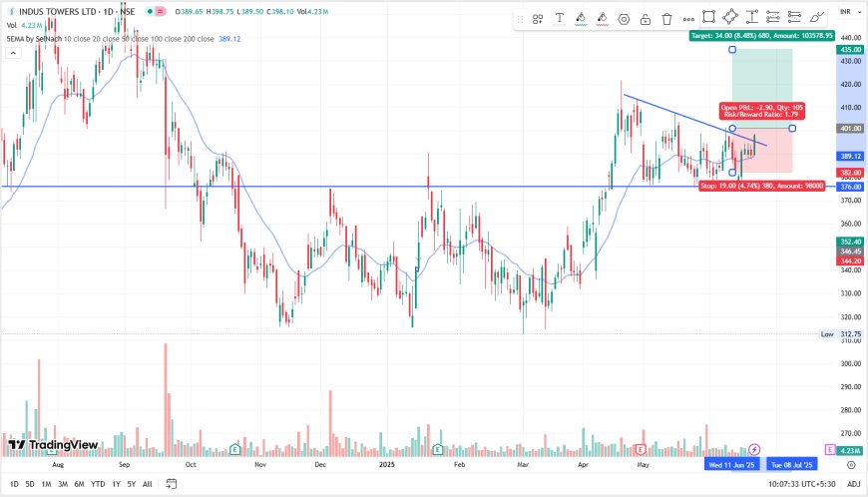
Task: Select the Target 34.00 label
Action: (x=761, y=35)
